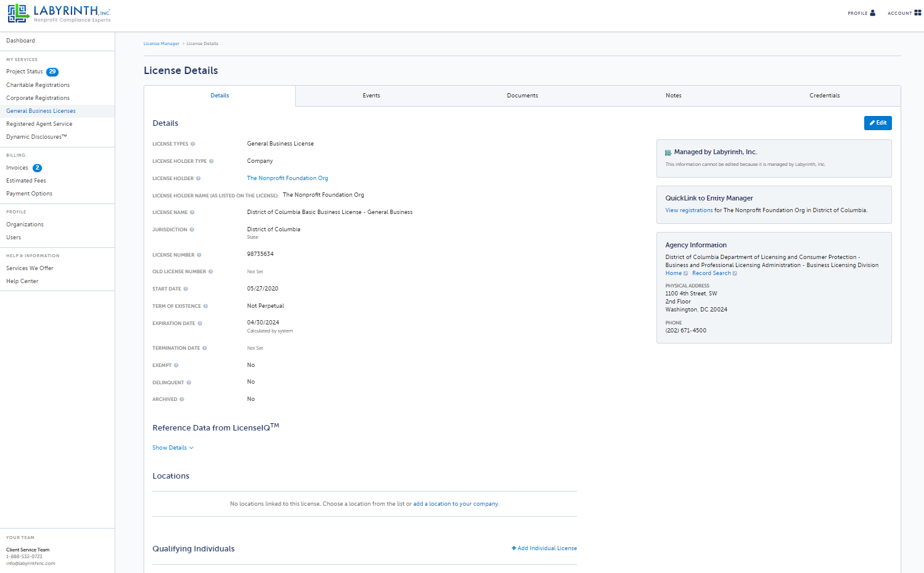Open the Profile user icon
This screenshot has width=924, height=573.
[x=872, y=13]
